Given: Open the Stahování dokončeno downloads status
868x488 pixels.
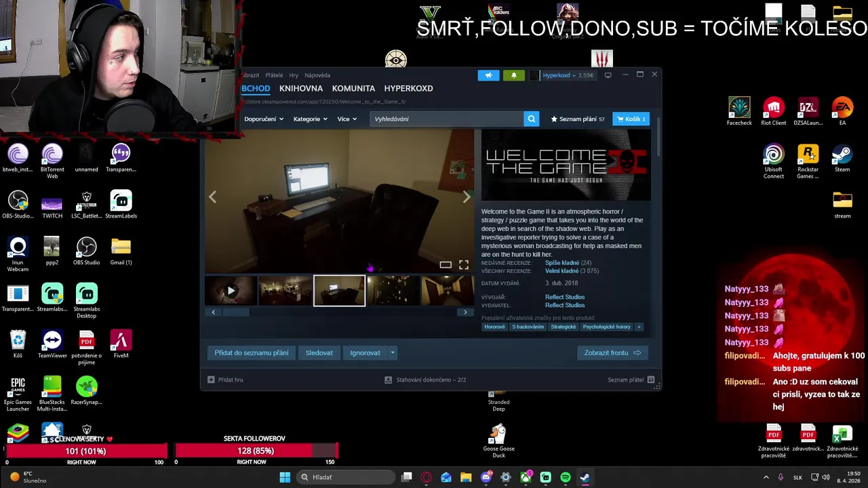Looking at the screenshot, I should 425,380.
